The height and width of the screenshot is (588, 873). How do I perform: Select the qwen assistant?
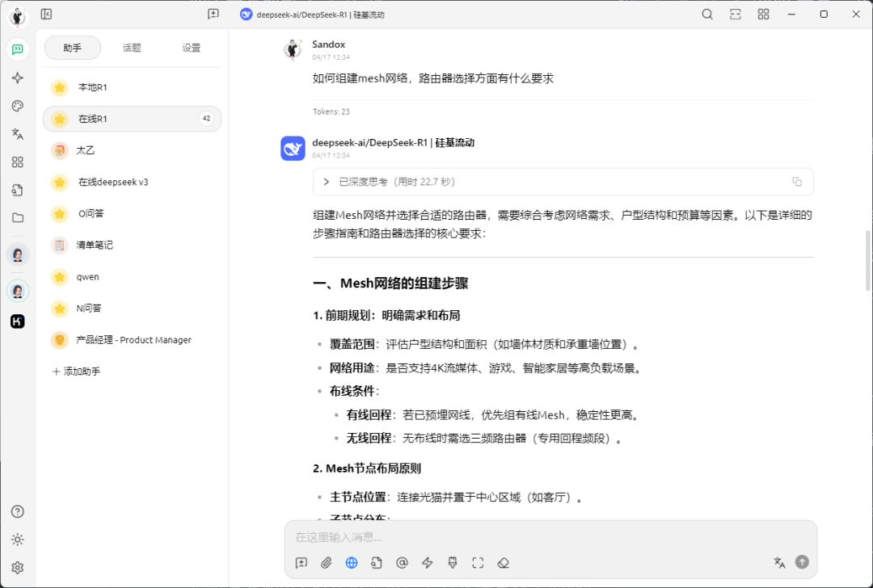(132, 276)
